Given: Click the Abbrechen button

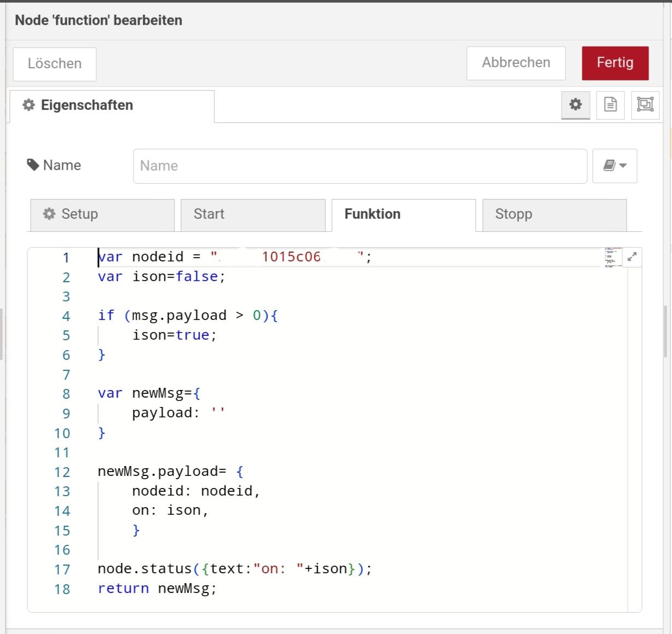Looking at the screenshot, I should coord(516,63).
